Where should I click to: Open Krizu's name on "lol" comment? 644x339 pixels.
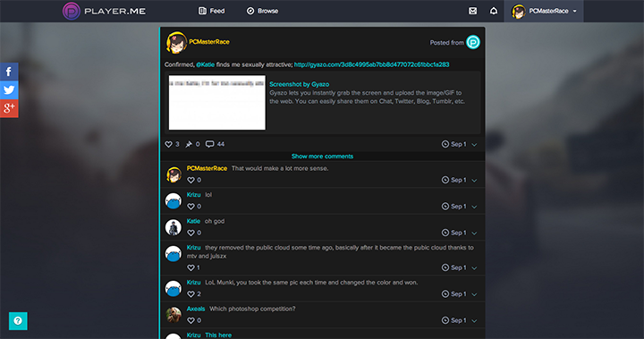pos(193,195)
